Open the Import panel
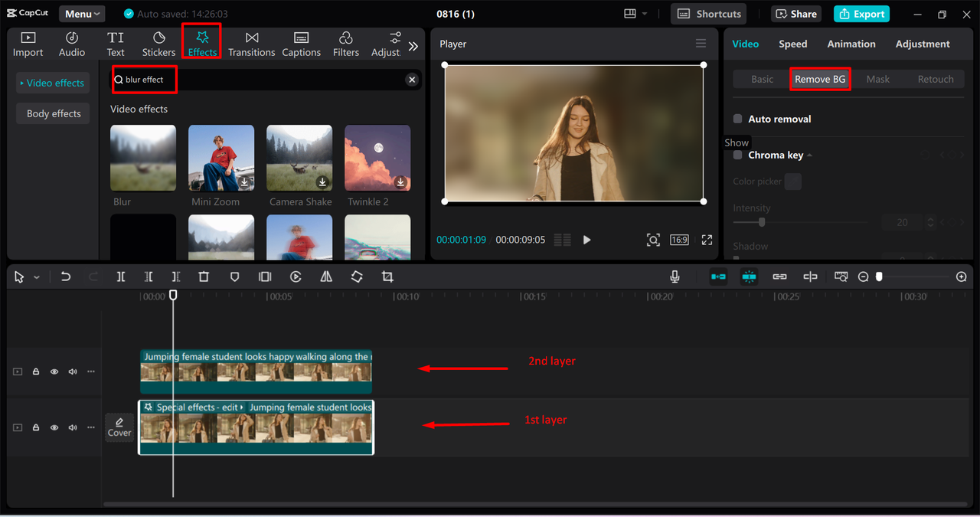The height and width of the screenshot is (517, 980). click(x=28, y=44)
